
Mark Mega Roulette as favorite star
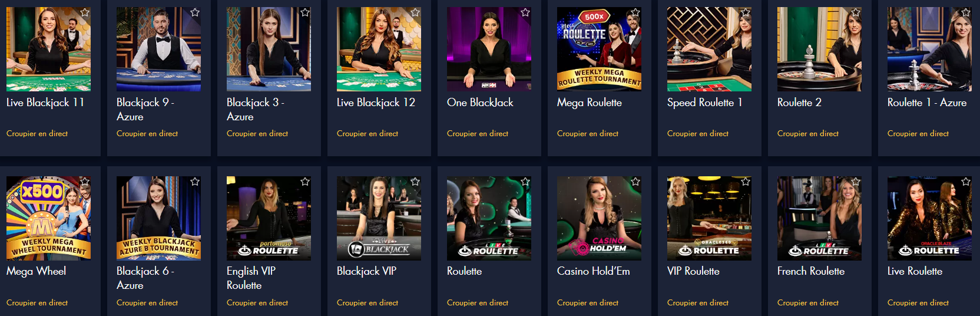635,12
